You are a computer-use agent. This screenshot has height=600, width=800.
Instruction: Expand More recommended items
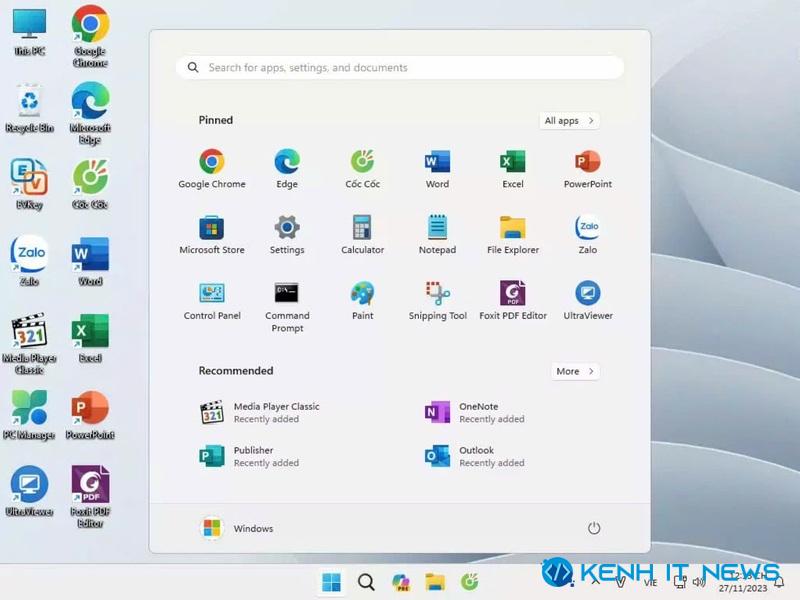[575, 371]
